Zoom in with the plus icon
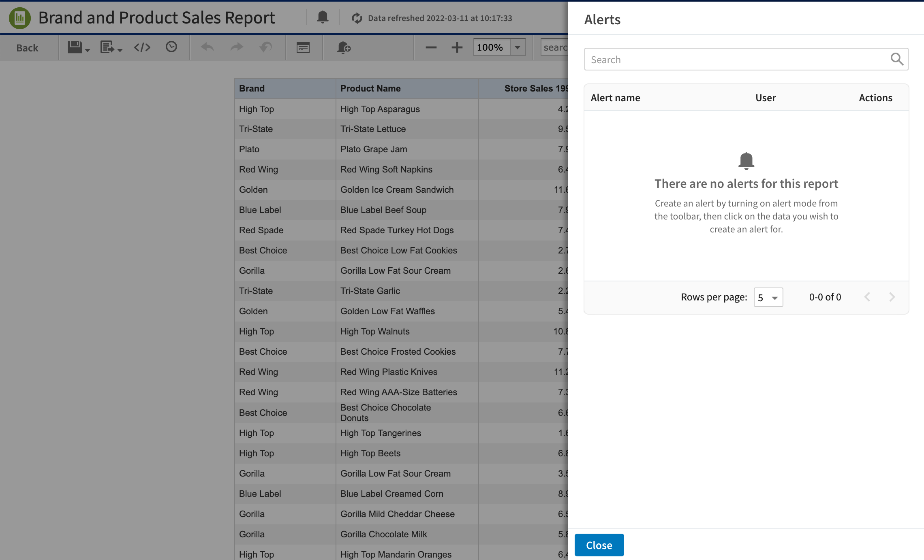Image resolution: width=924 pixels, height=560 pixels. click(x=457, y=47)
